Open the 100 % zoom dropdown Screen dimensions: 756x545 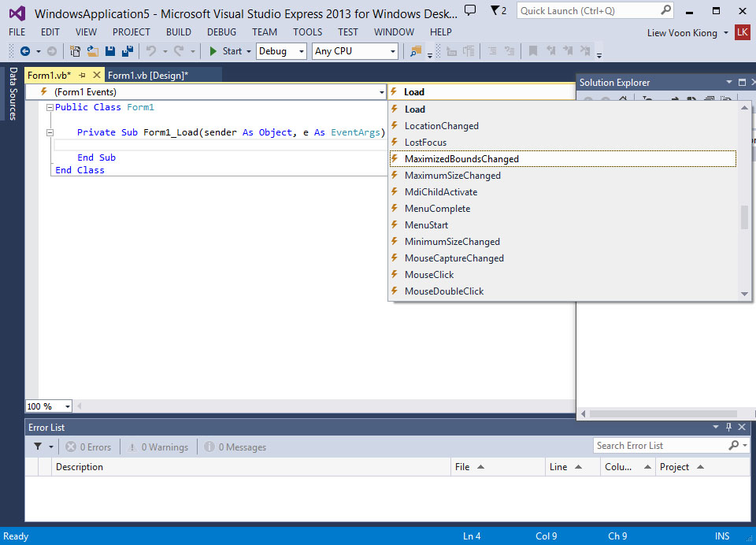48,406
